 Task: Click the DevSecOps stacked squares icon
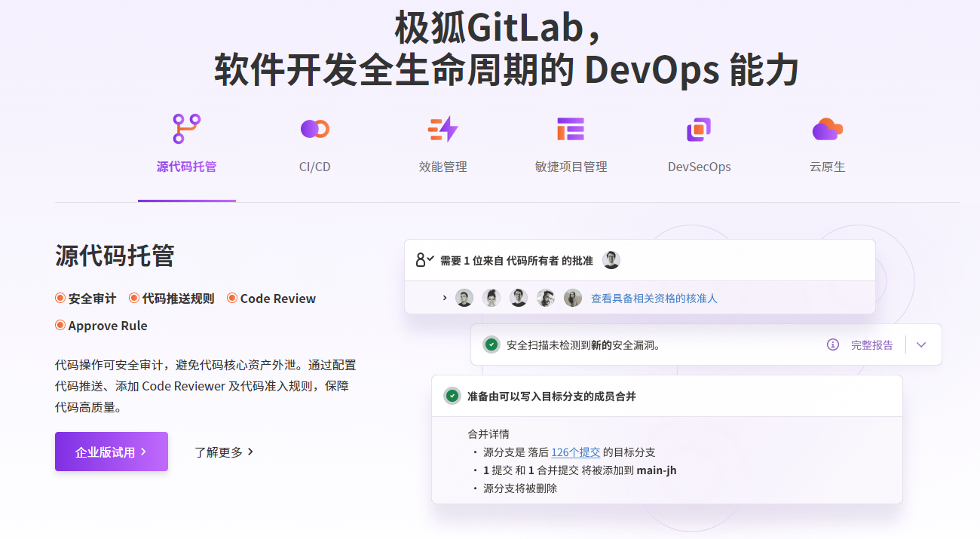pos(699,129)
